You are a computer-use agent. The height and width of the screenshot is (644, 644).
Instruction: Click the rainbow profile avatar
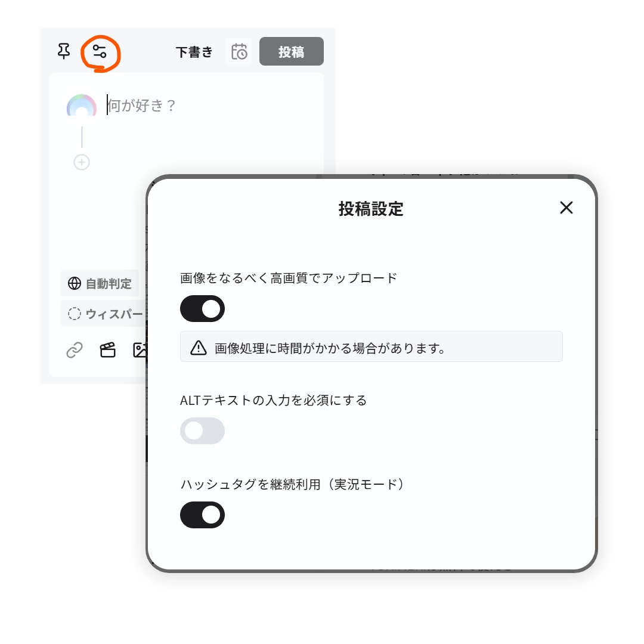click(x=82, y=106)
